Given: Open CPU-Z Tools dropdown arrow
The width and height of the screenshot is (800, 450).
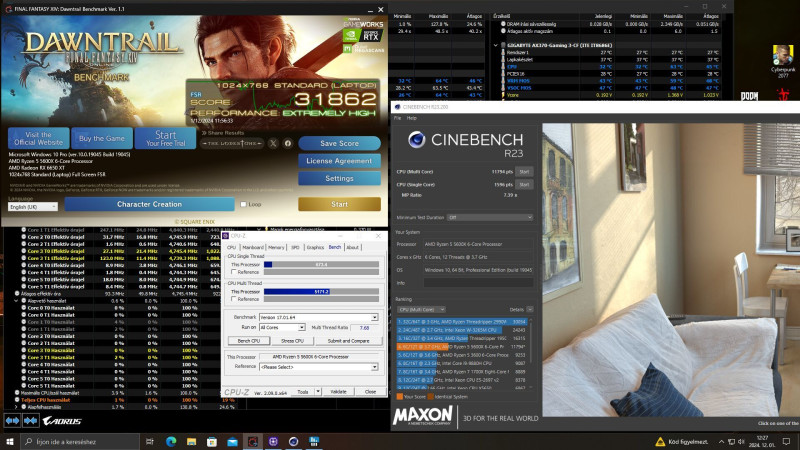Looking at the screenshot, I should click(317, 392).
